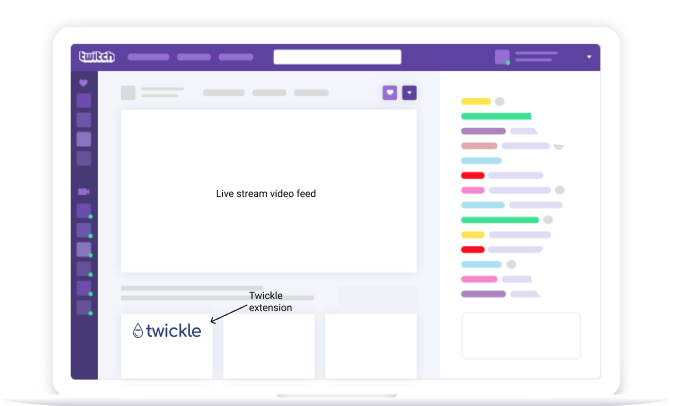The image size is (675, 406).
Task: Click the "Live stream video feed" text
Action: (266, 194)
